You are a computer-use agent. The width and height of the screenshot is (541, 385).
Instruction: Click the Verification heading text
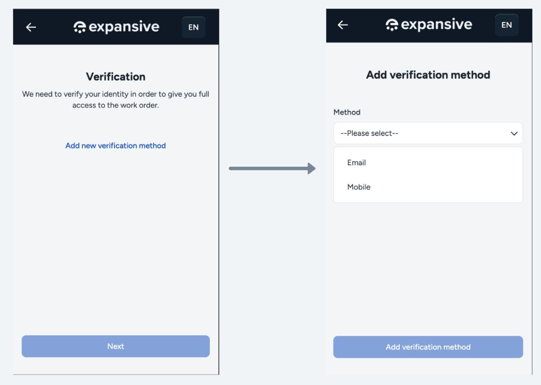pos(116,77)
